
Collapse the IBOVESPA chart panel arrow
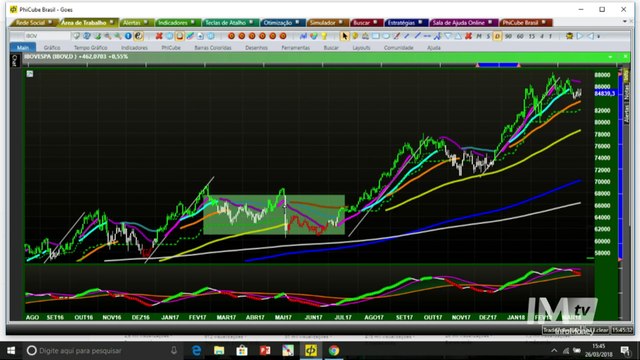coord(611,57)
